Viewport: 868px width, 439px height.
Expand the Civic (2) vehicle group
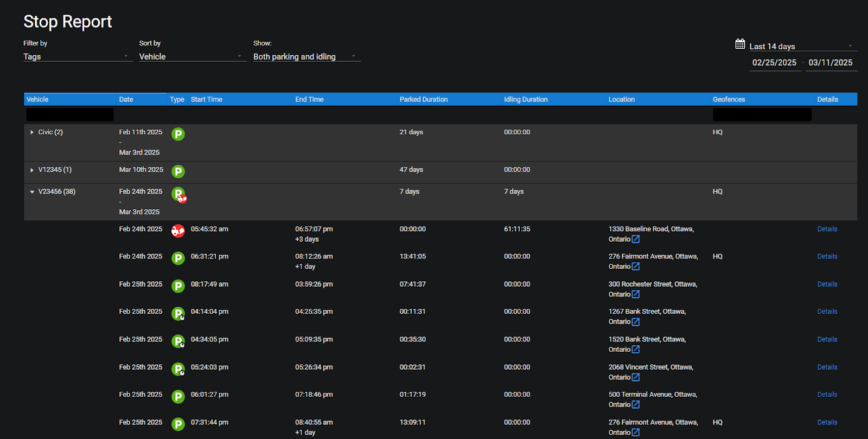pyautogui.click(x=32, y=132)
